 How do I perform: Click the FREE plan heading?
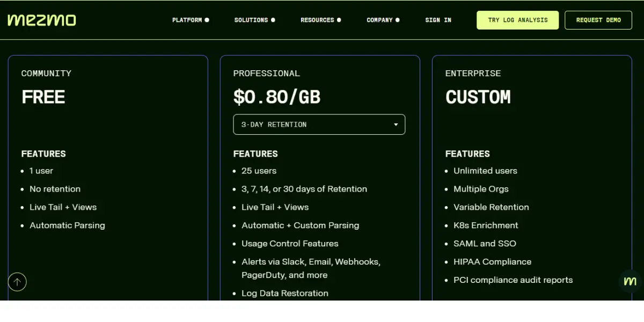(43, 97)
